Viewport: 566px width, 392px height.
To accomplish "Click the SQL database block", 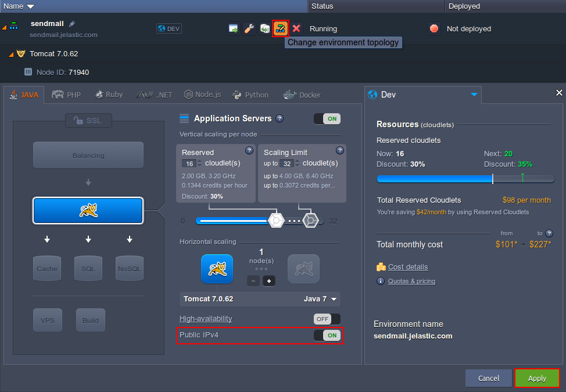I will (x=88, y=268).
